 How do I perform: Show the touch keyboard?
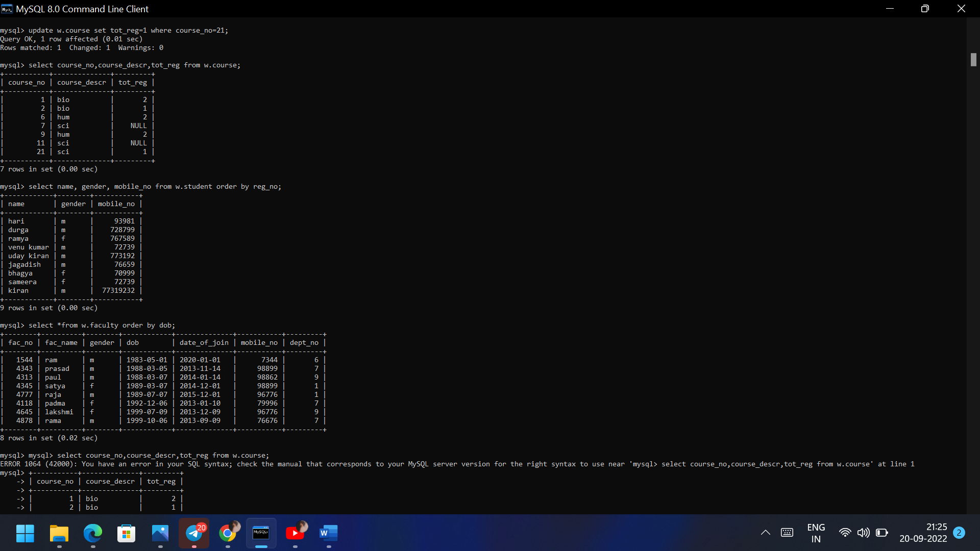tap(787, 533)
